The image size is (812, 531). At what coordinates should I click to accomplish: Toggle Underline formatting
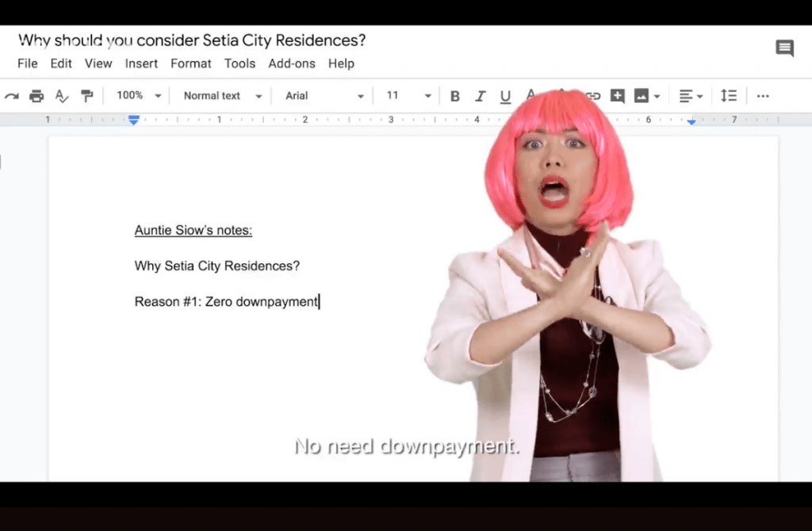(505, 96)
